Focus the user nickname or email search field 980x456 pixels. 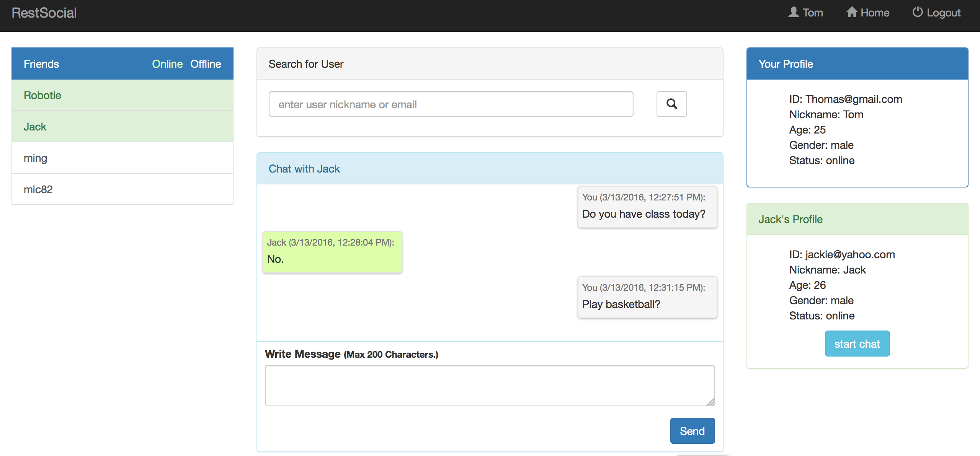pos(451,104)
